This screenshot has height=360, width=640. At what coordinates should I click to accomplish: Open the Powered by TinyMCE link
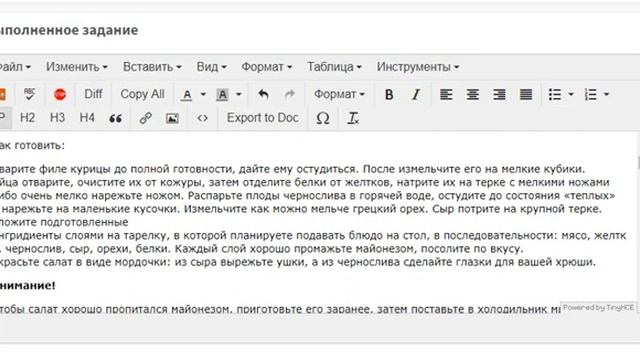[598, 308]
